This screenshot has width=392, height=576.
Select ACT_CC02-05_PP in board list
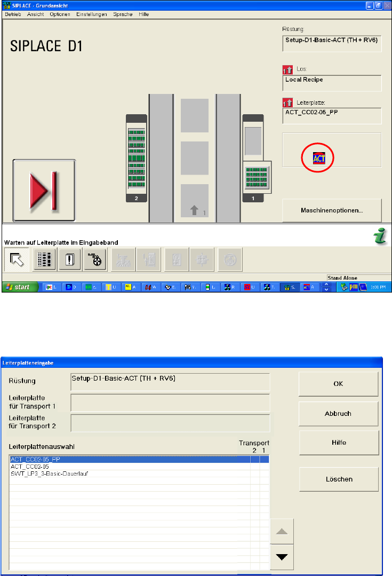pos(139,459)
